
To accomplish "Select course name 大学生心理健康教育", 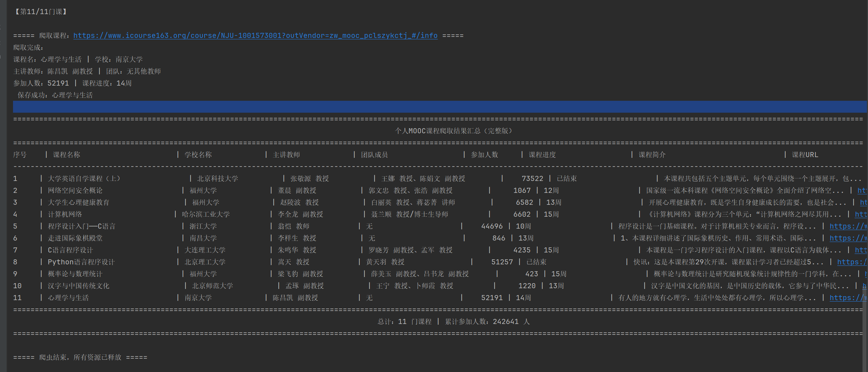I will click(x=78, y=202).
